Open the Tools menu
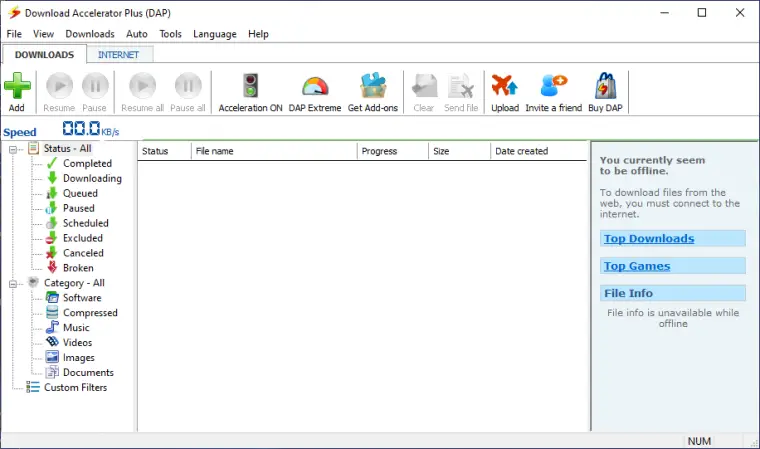This screenshot has height=449, width=760. [x=170, y=34]
